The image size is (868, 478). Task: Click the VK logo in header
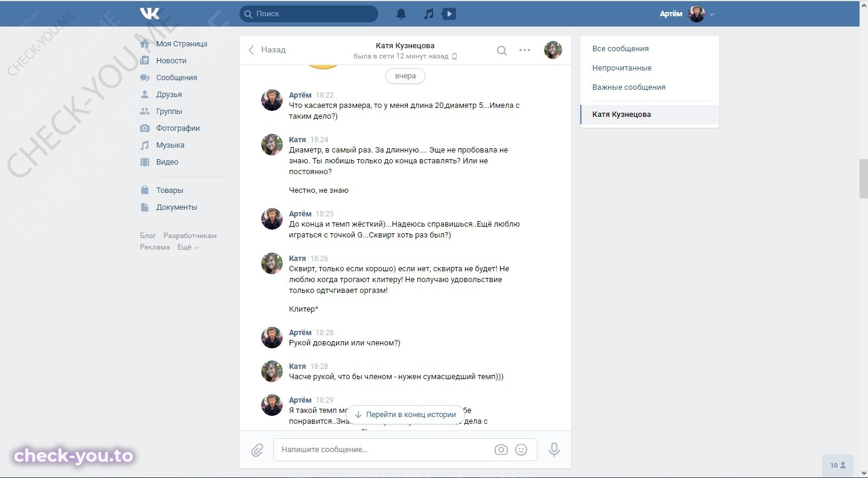[150, 13]
